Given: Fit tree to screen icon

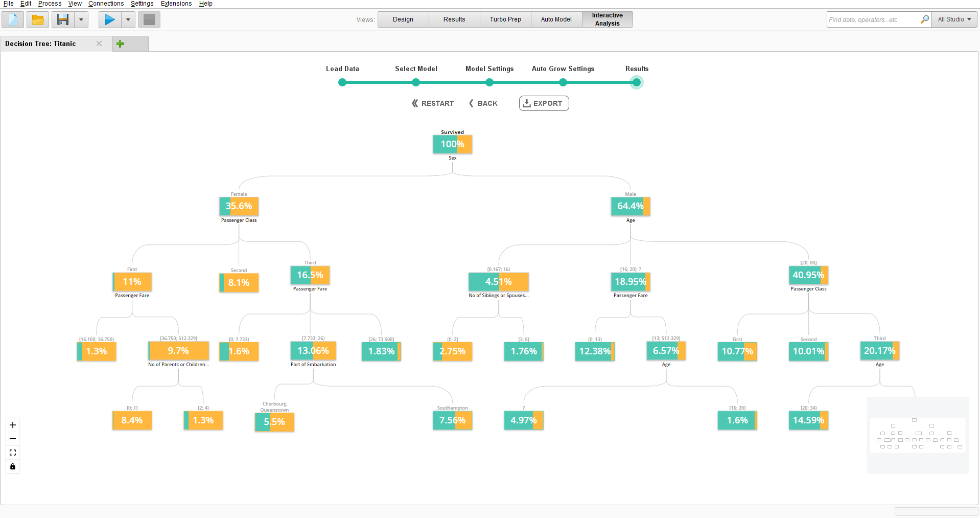Looking at the screenshot, I should click(x=13, y=453).
